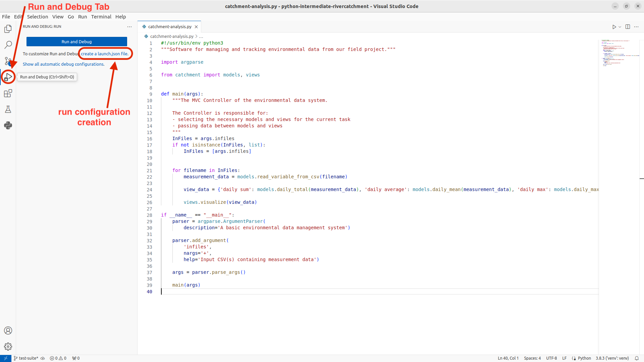Switch branch via test-suite* status item
Screen dimensions: 644x362
(x=26, y=358)
